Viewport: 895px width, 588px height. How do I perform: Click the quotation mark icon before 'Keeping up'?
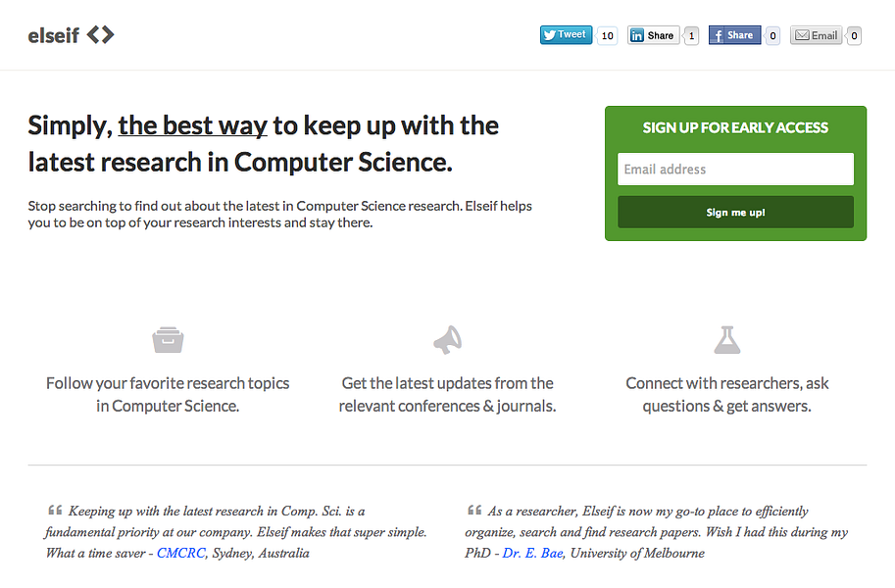click(x=55, y=511)
